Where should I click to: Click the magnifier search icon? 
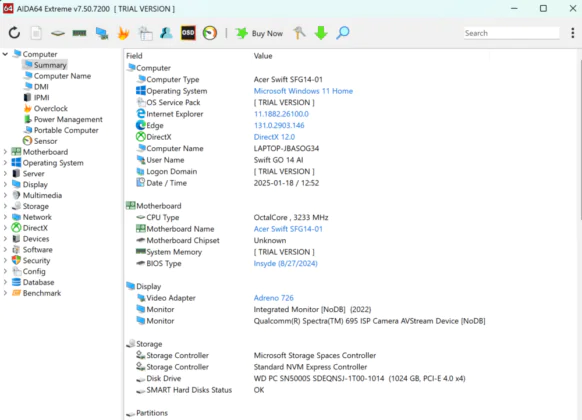pyautogui.click(x=343, y=33)
